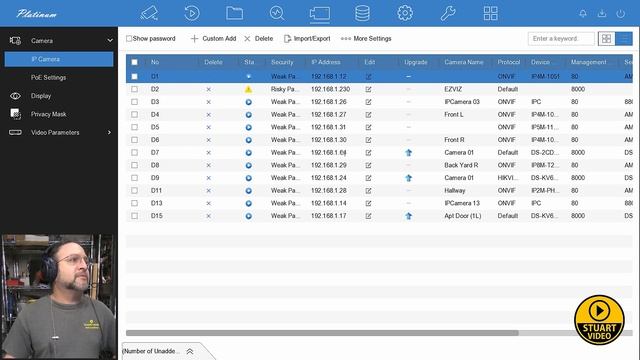
Task: Open the system settings gear icon
Action: 405,13
